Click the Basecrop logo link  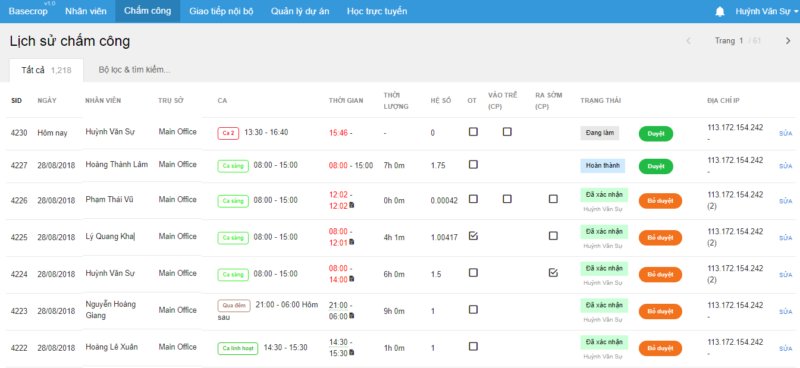[x=28, y=11]
